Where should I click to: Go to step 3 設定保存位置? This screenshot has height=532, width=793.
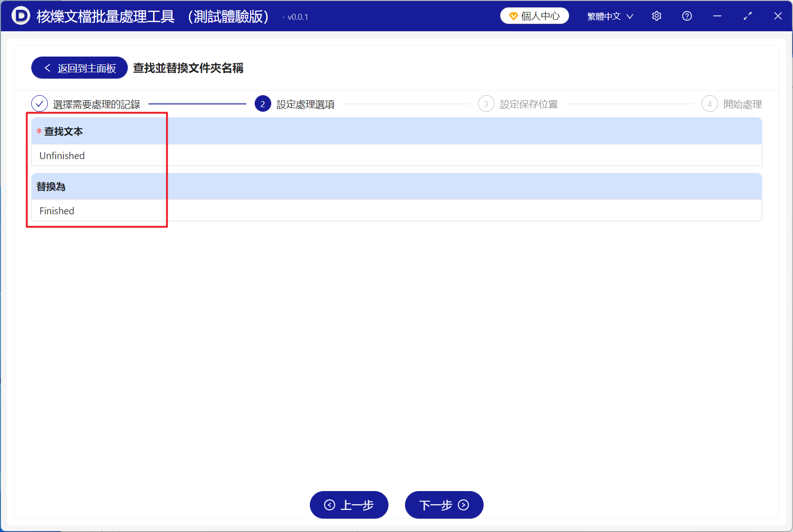point(518,104)
